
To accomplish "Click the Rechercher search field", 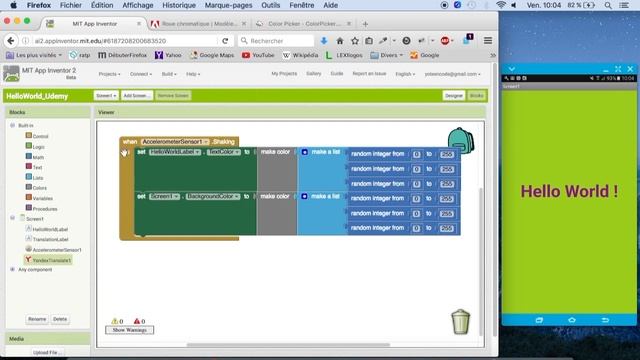I will pyautogui.click(x=276, y=41).
